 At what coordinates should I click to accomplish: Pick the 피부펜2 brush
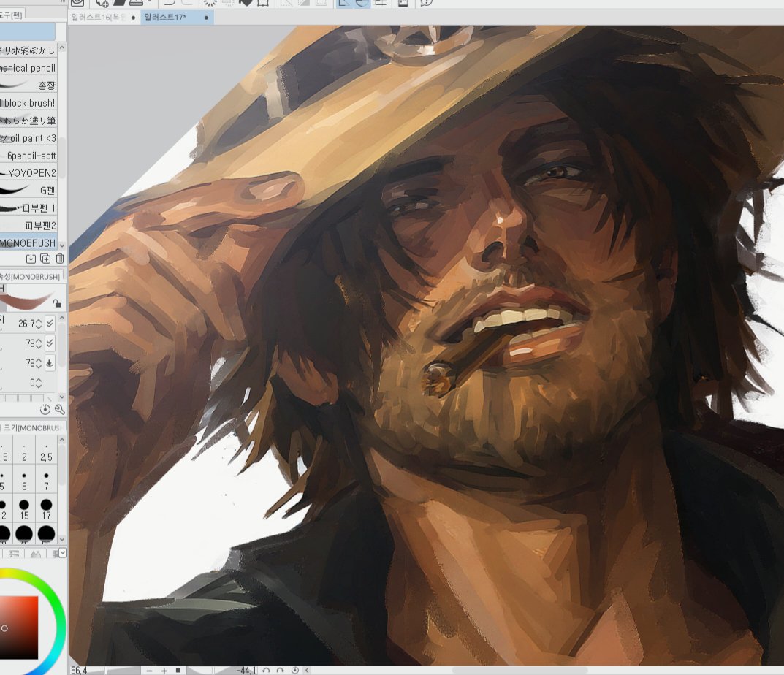pyautogui.click(x=28, y=226)
